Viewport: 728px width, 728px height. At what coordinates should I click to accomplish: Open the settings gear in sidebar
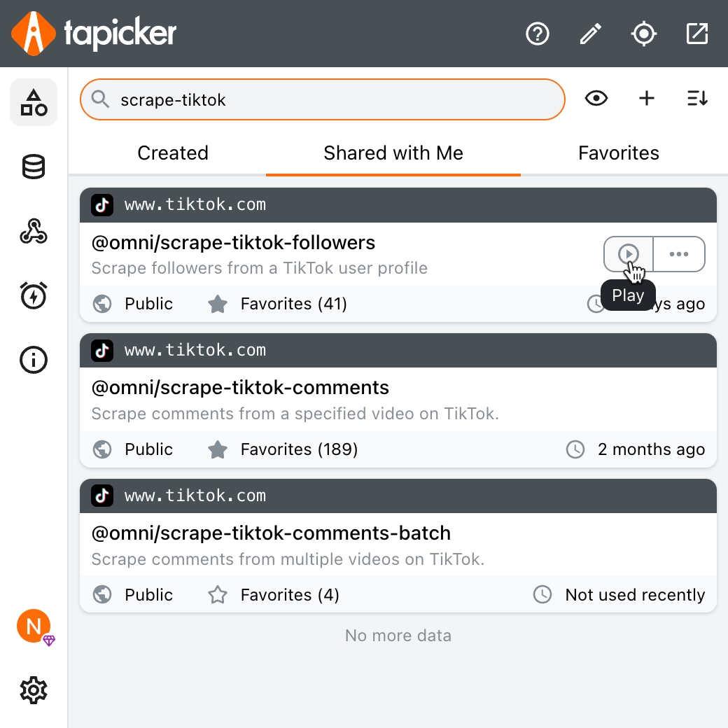tap(34, 691)
